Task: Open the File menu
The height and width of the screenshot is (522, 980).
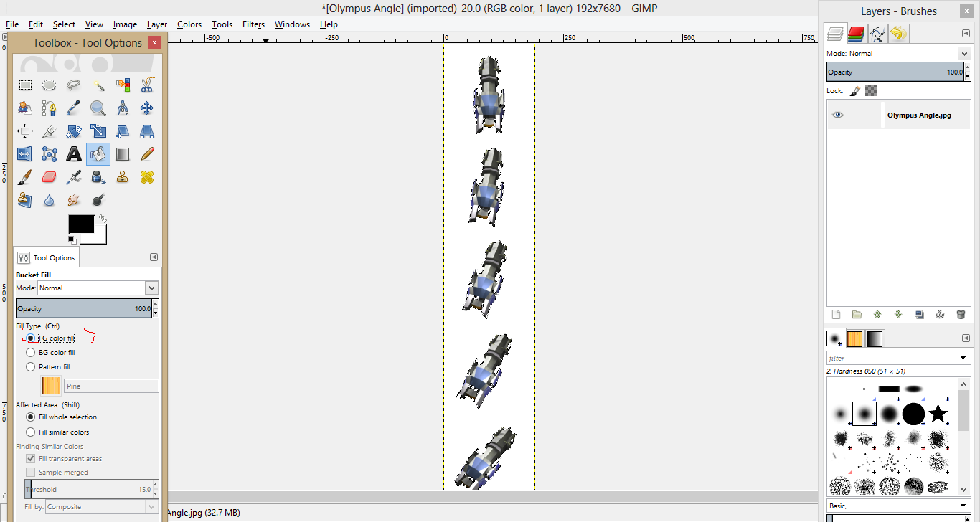Action: 12,24
